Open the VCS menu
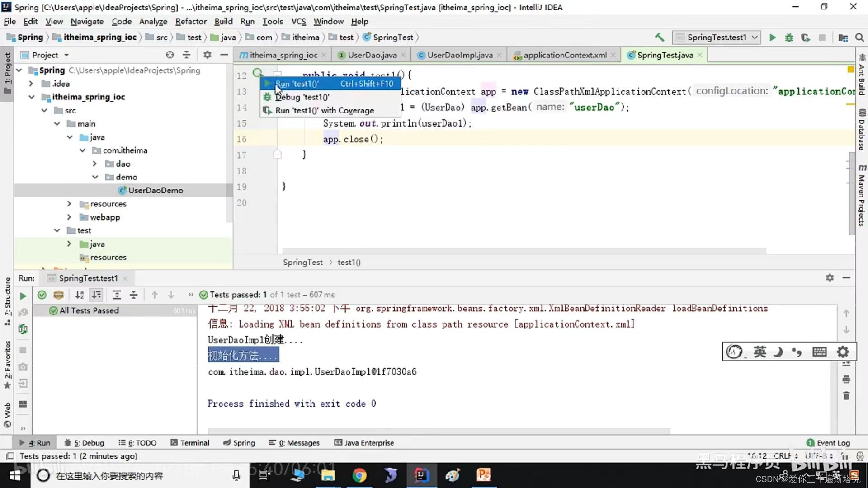 tap(298, 21)
